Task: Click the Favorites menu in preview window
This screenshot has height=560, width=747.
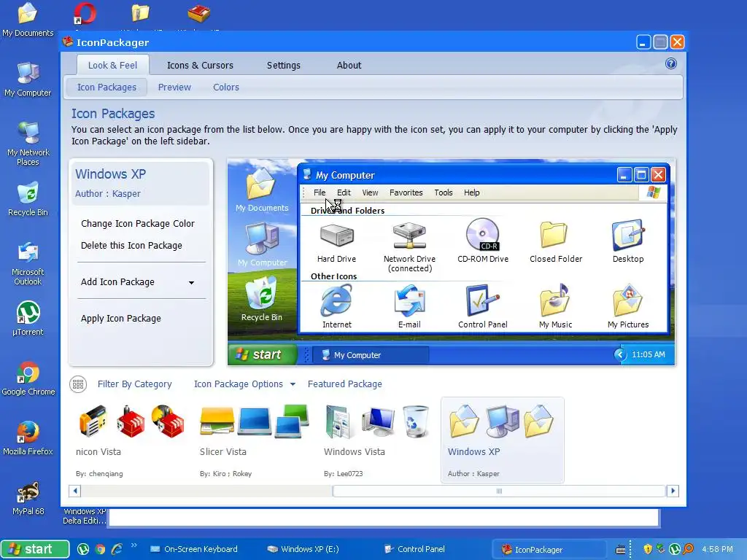Action: (406, 192)
